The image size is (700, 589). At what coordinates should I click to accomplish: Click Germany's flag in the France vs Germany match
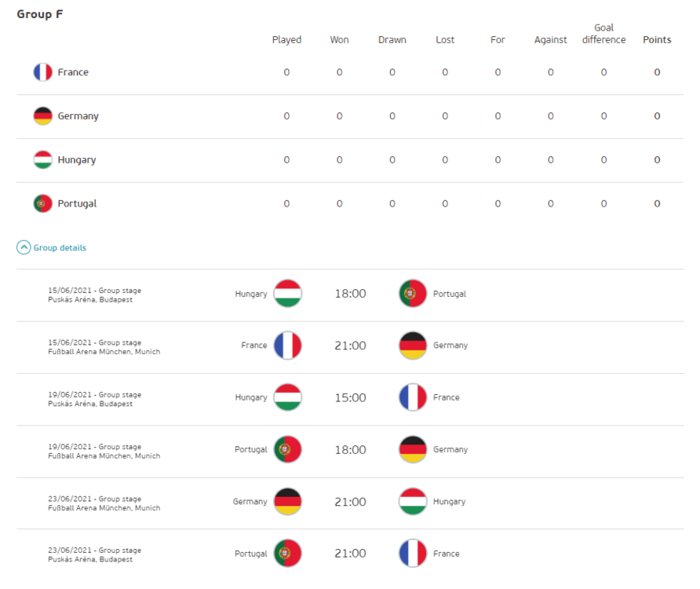[413, 346]
